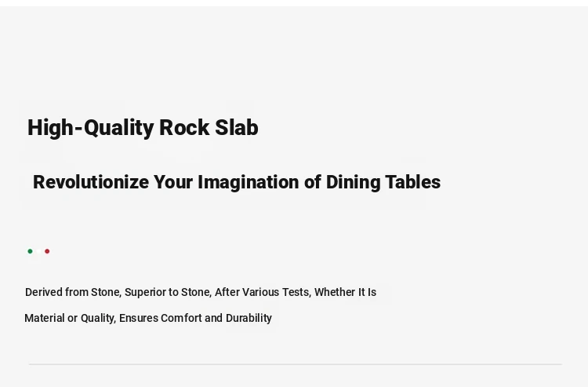
Task: Click the word "Imagination" in subheading
Action: (x=249, y=182)
